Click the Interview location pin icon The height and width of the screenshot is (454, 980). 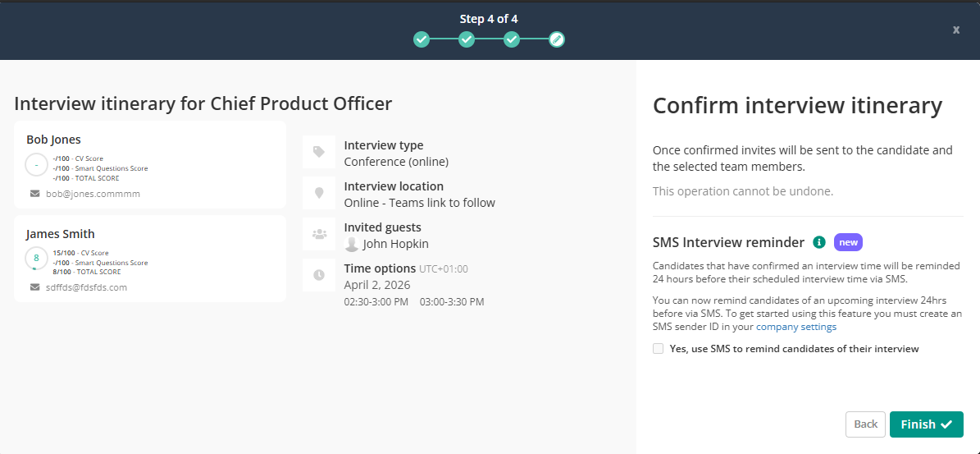tap(319, 193)
